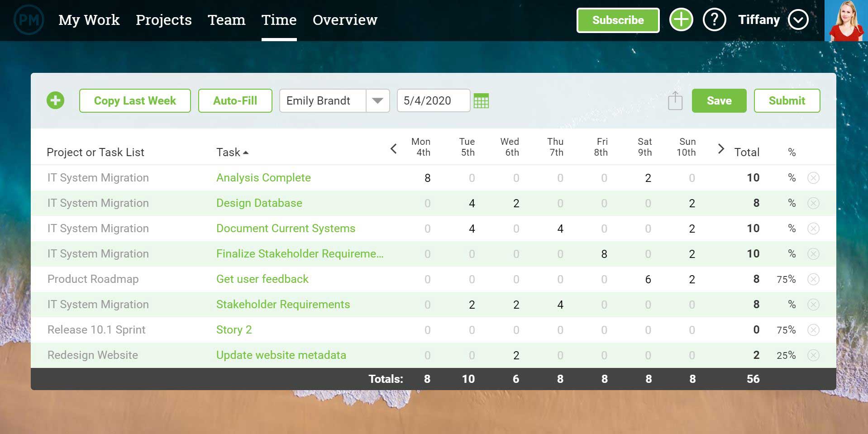This screenshot has width=868, height=434.
Task: Click the Product Roadmap project name
Action: click(93, 279)
